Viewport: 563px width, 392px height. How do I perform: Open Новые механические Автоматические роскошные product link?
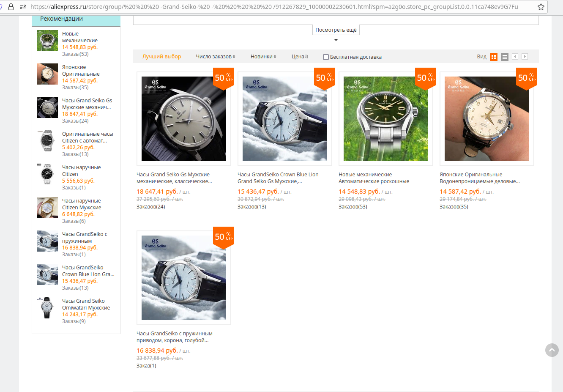(374, 178)
